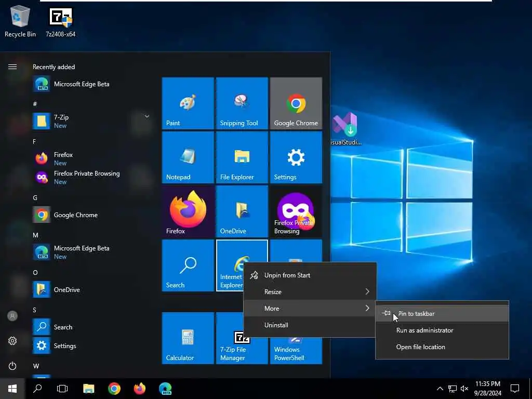
Task: Open File Explorer from the taskbar
Action: coord(88,389)
